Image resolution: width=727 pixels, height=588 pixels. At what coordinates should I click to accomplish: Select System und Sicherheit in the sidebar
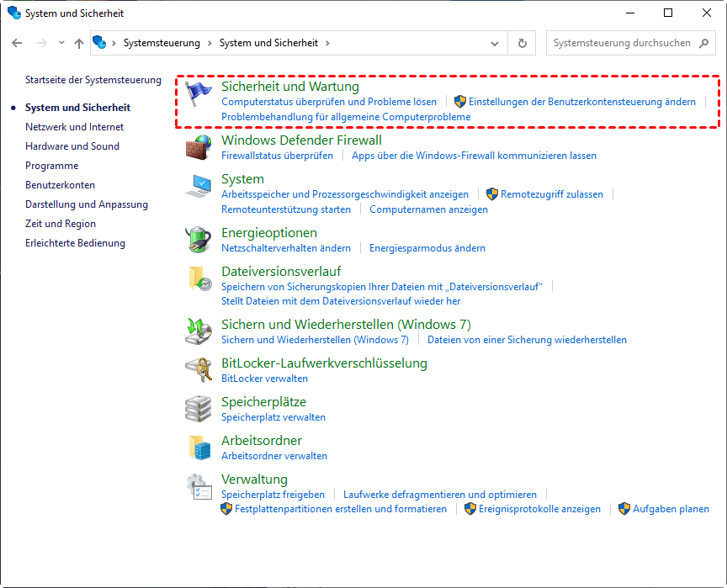click(77, 108)
